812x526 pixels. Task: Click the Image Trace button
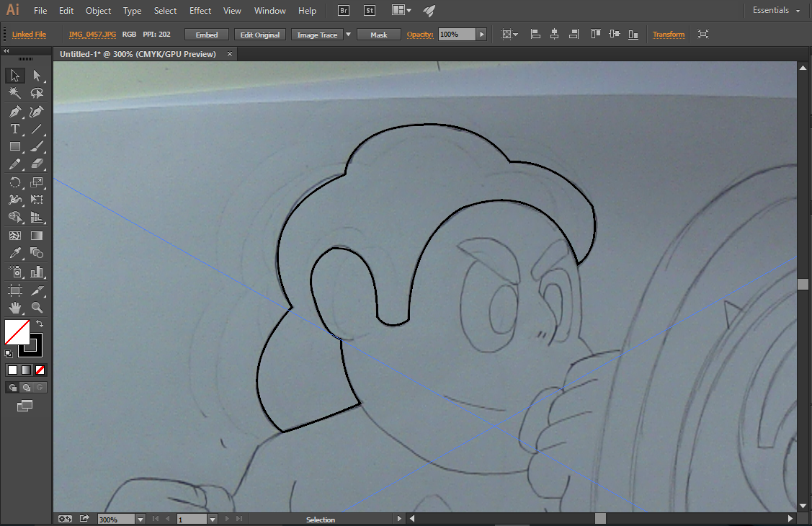click(317, 35)
